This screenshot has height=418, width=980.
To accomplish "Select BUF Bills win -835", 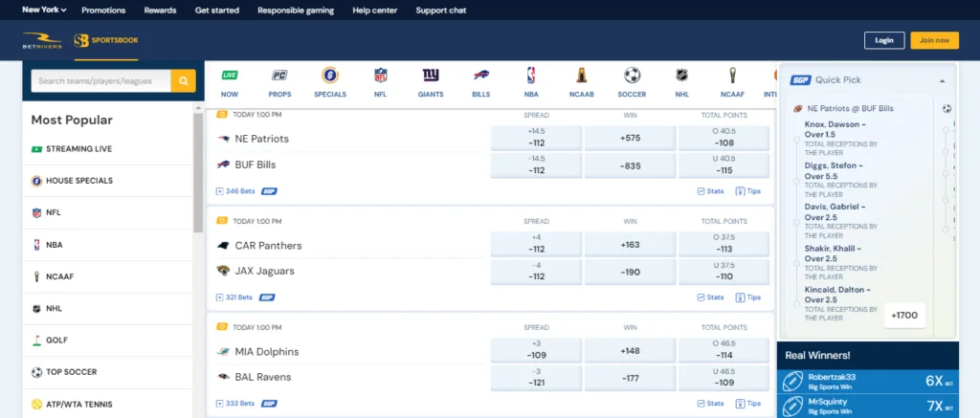I will 630,165.
